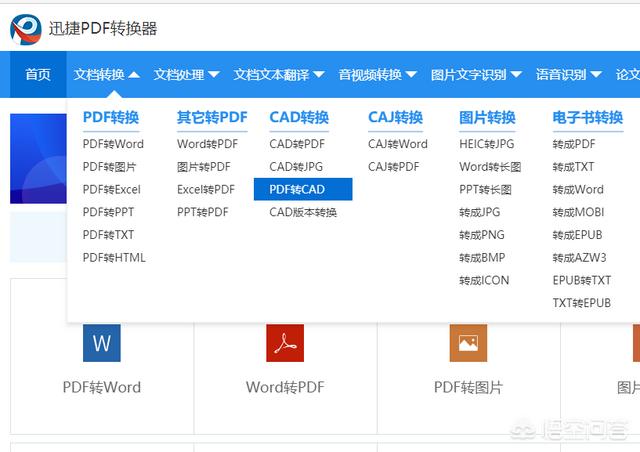
Task: Click the blue banner image
Action: (38, 158)
